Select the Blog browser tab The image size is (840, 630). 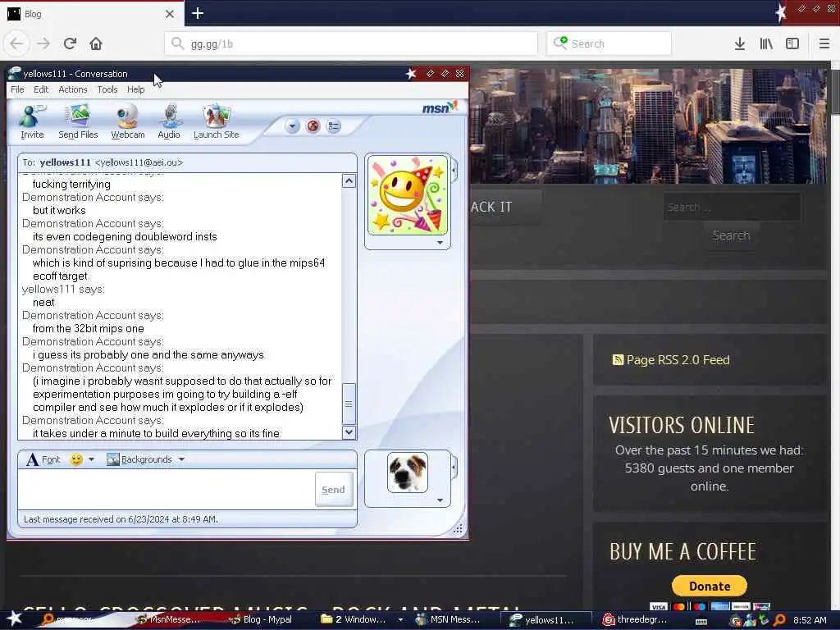(x=92, y=14)
